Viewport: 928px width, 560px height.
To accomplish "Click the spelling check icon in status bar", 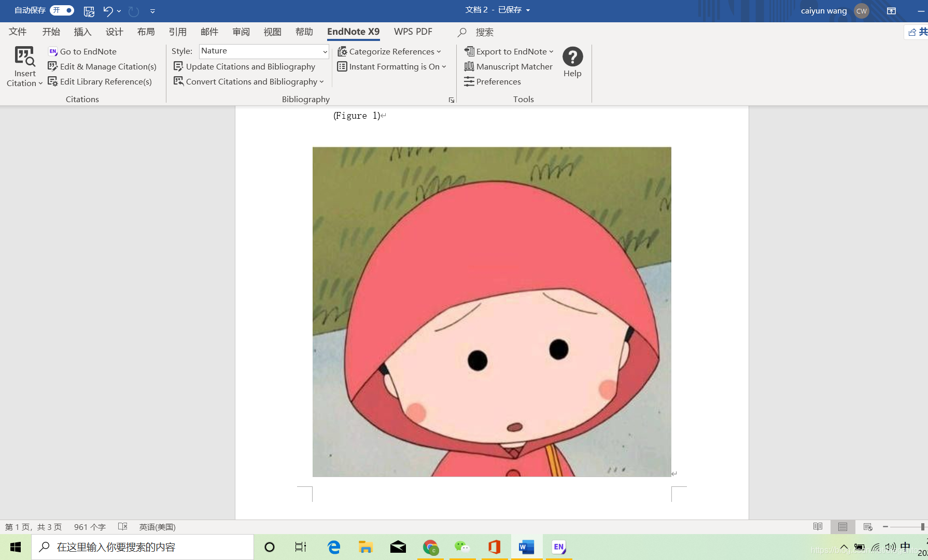I will pos(123,527).
